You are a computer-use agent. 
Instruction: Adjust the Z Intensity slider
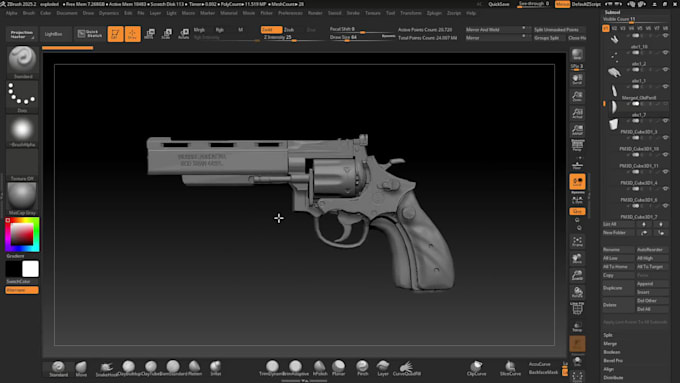(293, 38)
